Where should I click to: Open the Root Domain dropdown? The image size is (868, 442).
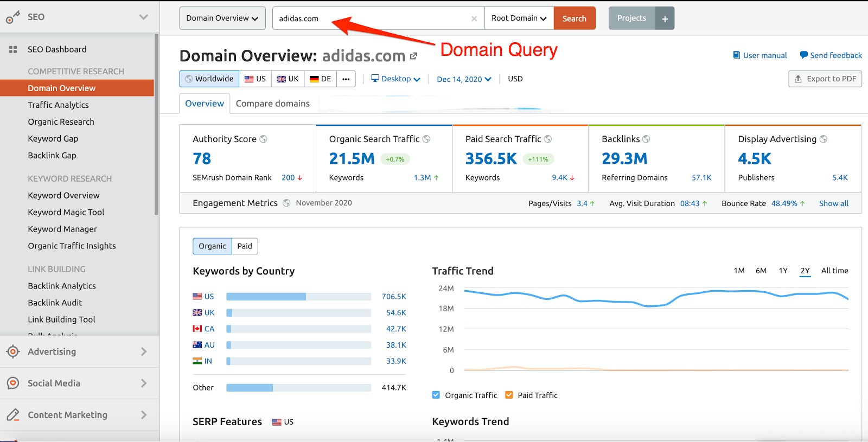point(519,18)
